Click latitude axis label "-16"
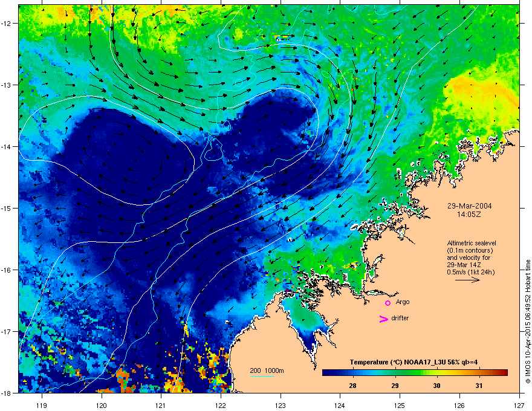 pos(6,270)
